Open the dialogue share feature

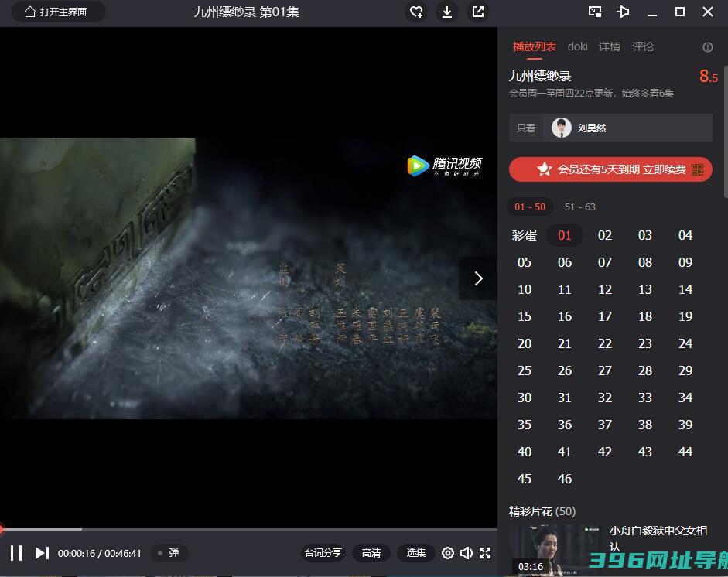tap(323, 553)
